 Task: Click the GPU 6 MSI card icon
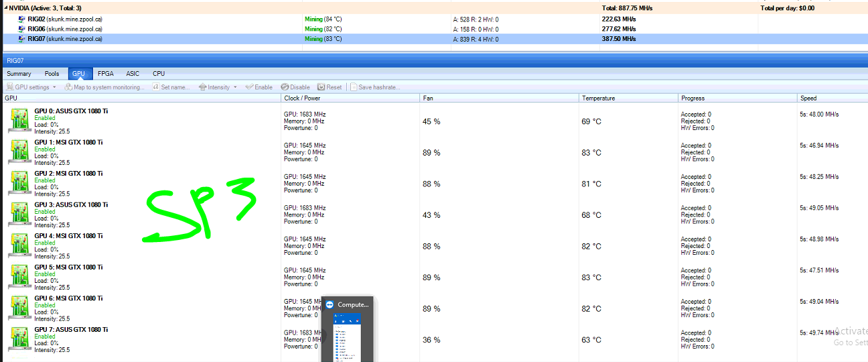(19, 308)
